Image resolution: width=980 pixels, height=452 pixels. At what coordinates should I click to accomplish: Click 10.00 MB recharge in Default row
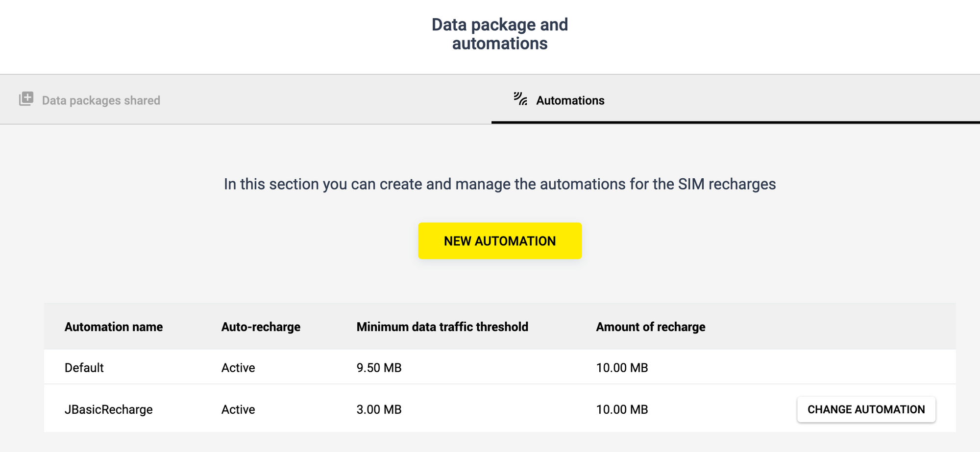622,368
